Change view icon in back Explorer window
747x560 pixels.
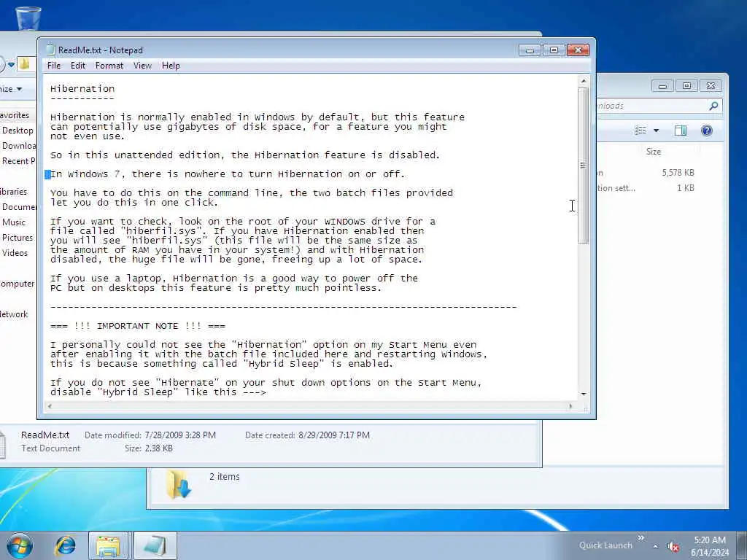tap(640, 131)
